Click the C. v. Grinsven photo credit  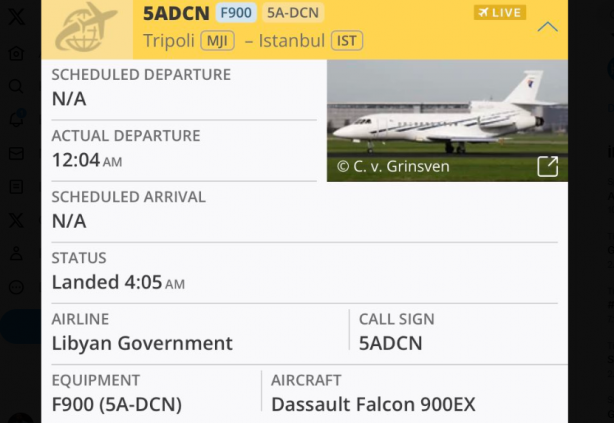click(393, 166)
